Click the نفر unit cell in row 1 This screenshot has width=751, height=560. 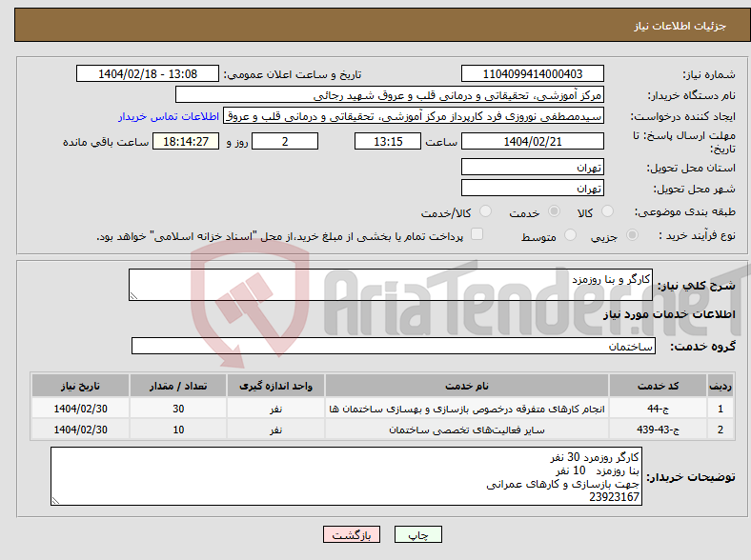pos(275,409)
